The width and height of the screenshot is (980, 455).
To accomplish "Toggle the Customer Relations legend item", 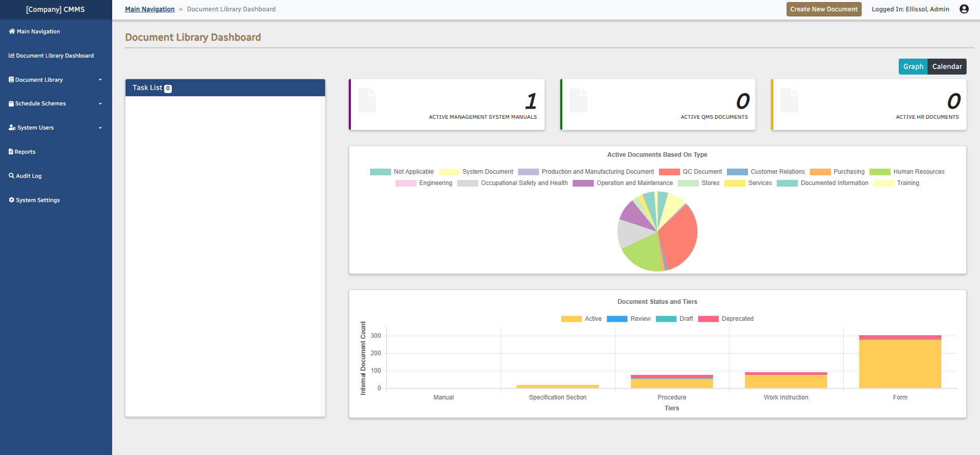I will coord(766,172).
